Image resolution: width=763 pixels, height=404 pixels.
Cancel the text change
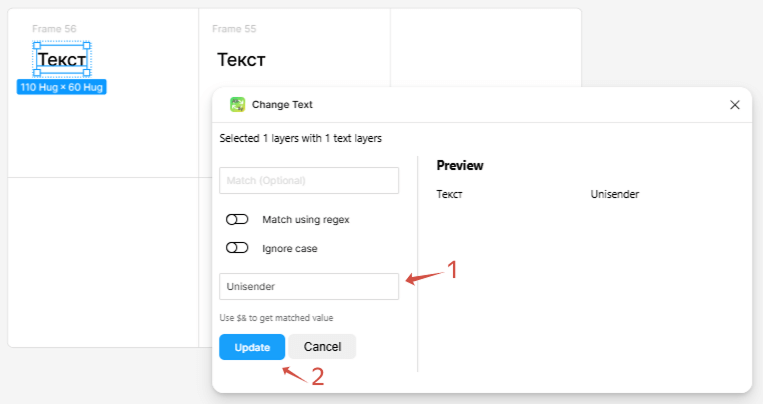coord(322,347)
